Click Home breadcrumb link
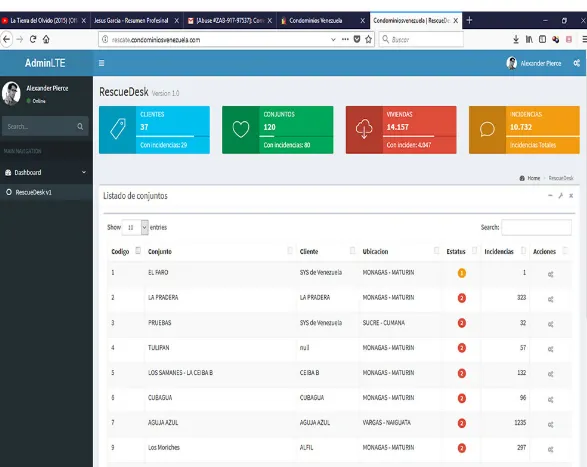 pyautogui.click(x=533, y=178)
